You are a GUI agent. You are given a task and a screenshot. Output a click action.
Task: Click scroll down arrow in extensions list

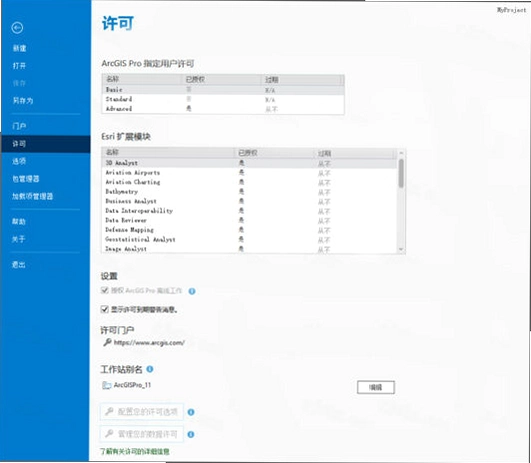point(401,250)
